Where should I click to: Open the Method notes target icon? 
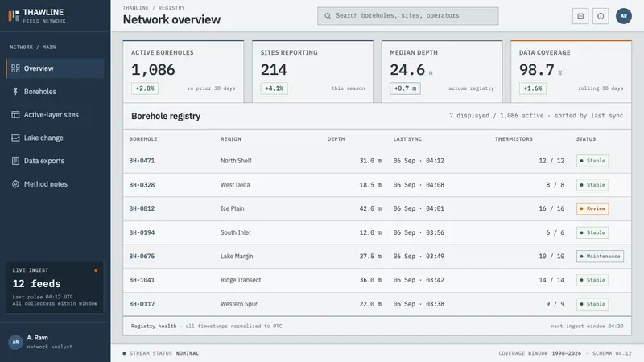pyautogui.click(x=15, y=184)
